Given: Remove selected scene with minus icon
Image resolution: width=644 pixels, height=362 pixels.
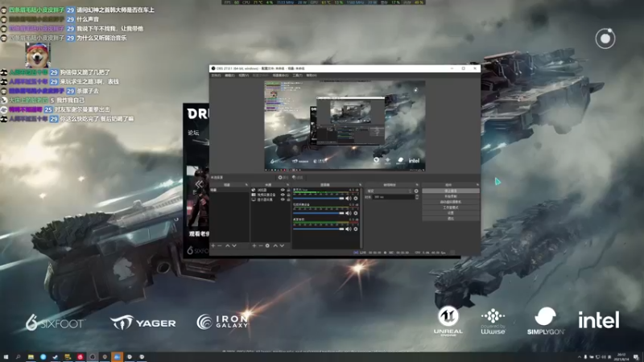Looking at the screenshot, I should pos(220,245).
